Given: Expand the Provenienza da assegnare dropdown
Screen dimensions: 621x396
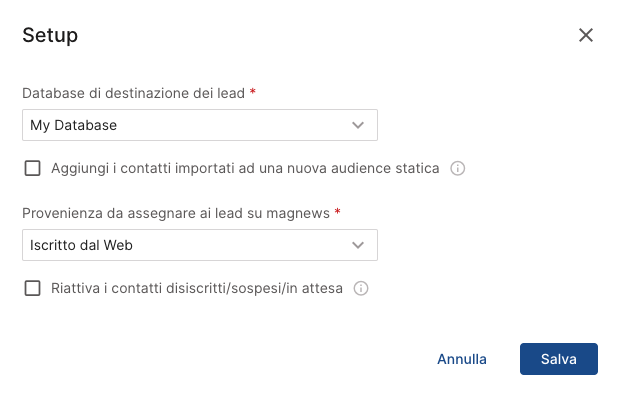Looking at the screenshot, I should pos(200,245).
